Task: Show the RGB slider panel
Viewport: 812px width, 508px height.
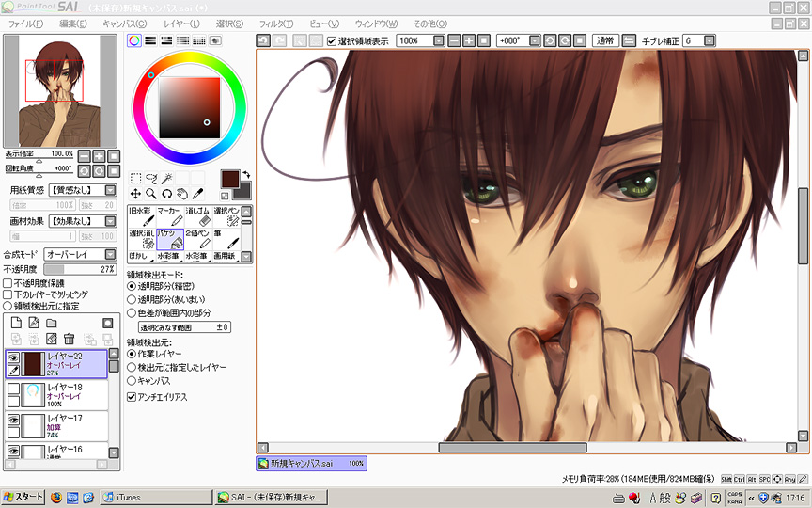Action: coord(150,40)
